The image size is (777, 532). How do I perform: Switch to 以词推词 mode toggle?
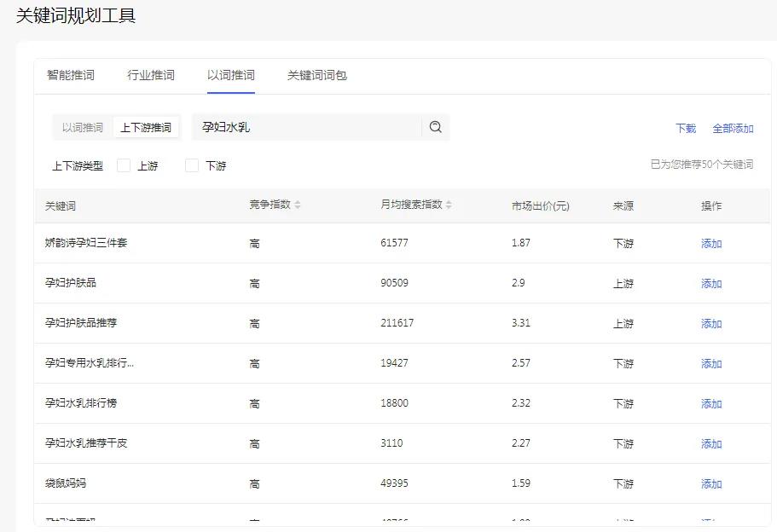point(82,126)
